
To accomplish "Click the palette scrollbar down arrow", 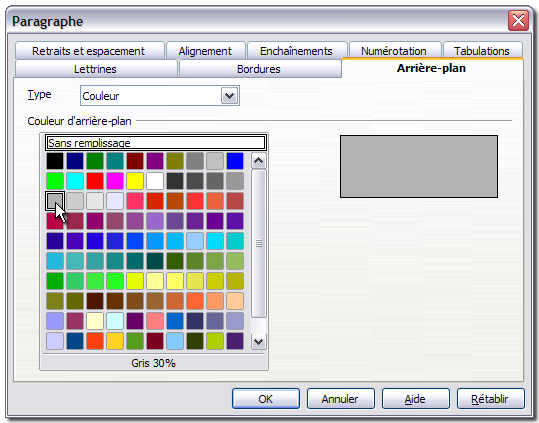I will tap(258, 342).
